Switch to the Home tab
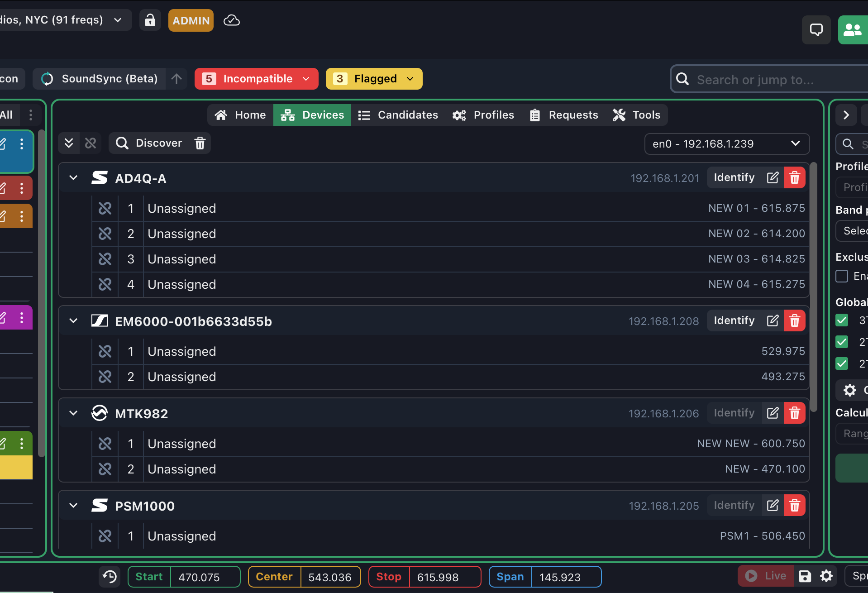The height and width of the screenshot is (593, 868). pyautogui.click(x=240, y=115)
